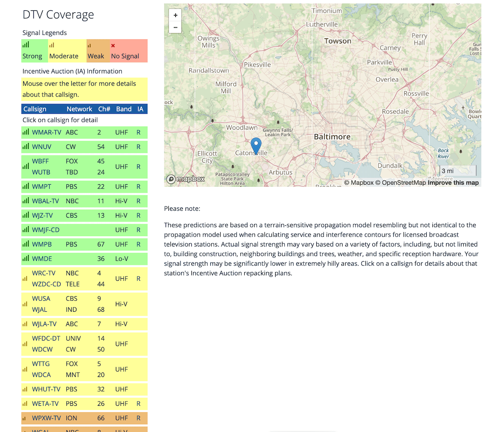The image size is (504, 432).
Task: Click the Band column header
Action: pos(124,109)
